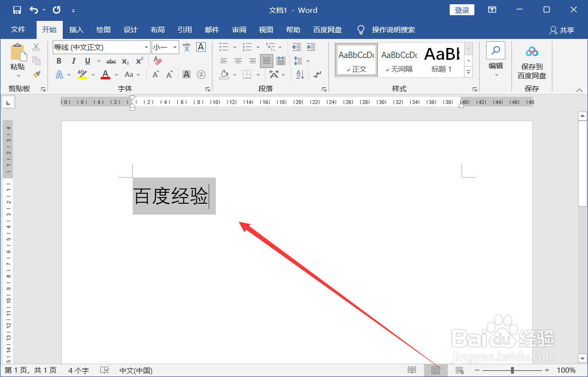Viewport: 588px width, 377px height.
Task: Show or hide paragraph marks
Action: click(x=318, y=75)
